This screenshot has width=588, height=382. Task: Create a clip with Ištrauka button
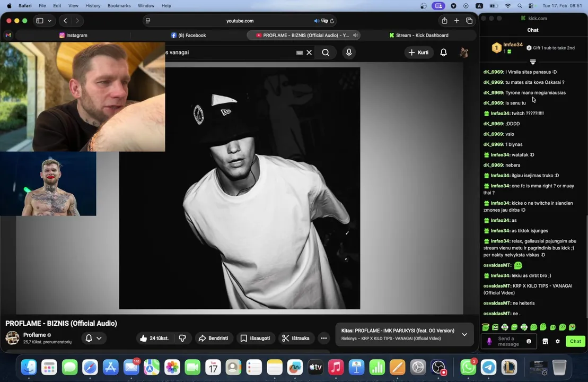(x=296, y=338)
